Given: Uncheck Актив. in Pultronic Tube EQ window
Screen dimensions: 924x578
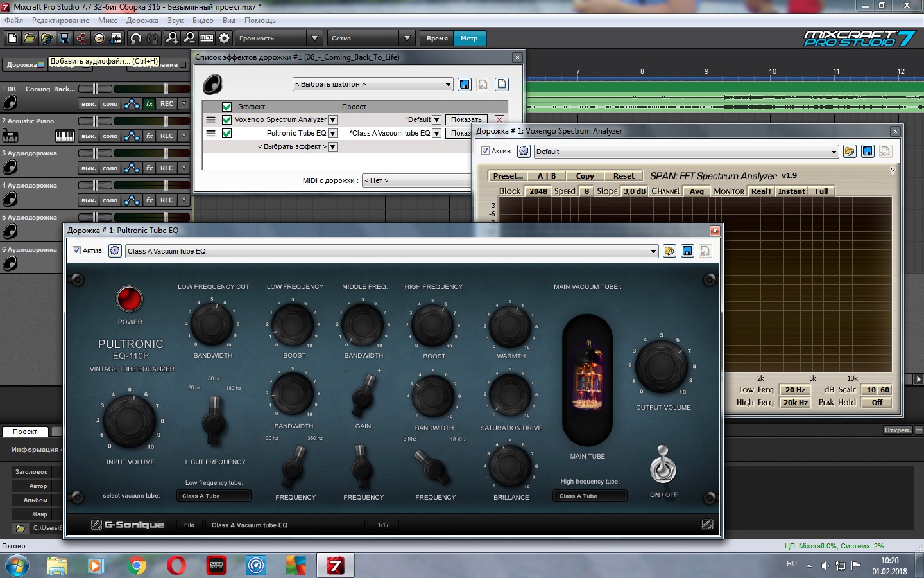Looking at the screenshot, I should 76,250.
